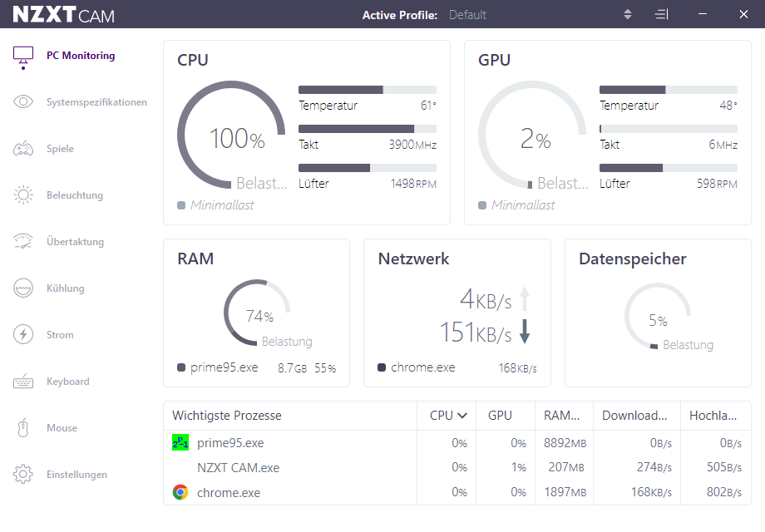Open Beleuchtung section

75,195
